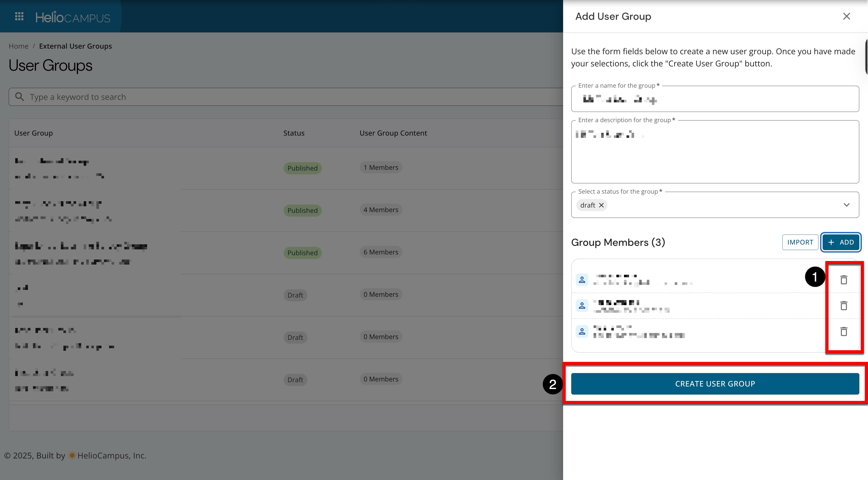The image size is (868, 480).
Task: Expand the group status dropdown
Action: (x=846, y=205)
